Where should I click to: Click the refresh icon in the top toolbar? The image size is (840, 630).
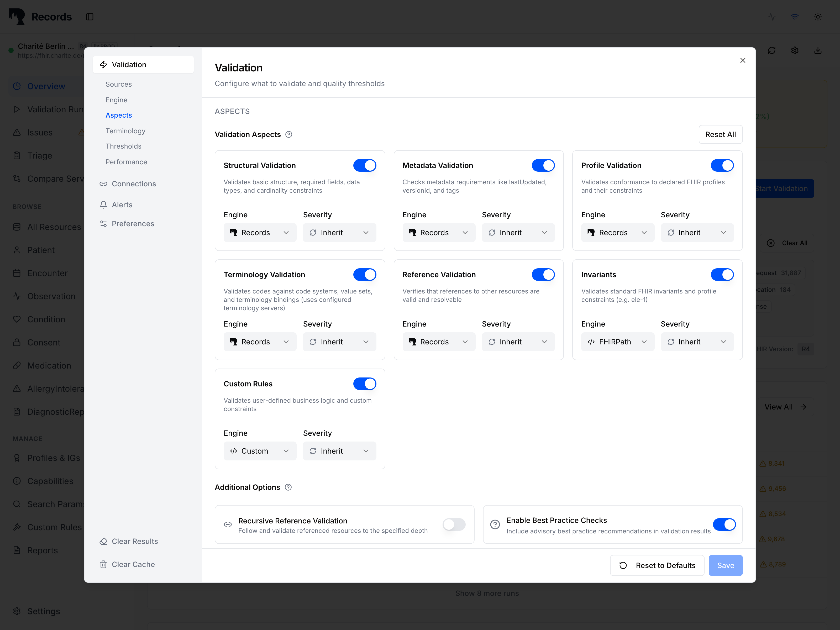(771, 50)
